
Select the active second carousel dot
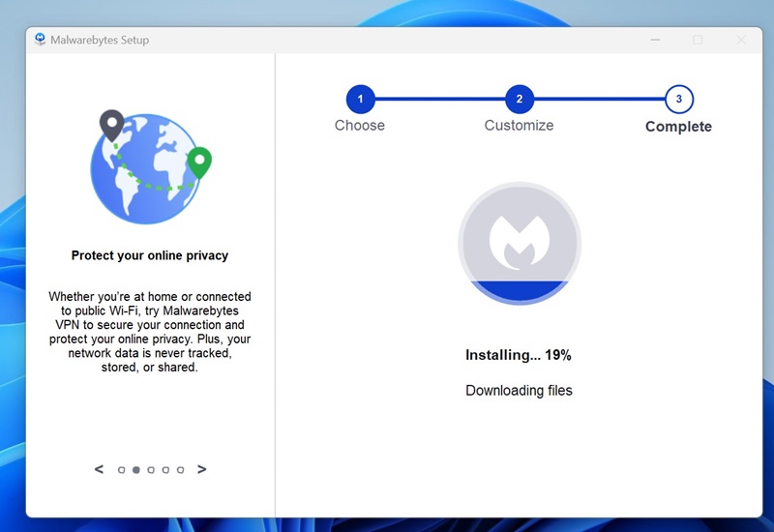tap(135, 470)
